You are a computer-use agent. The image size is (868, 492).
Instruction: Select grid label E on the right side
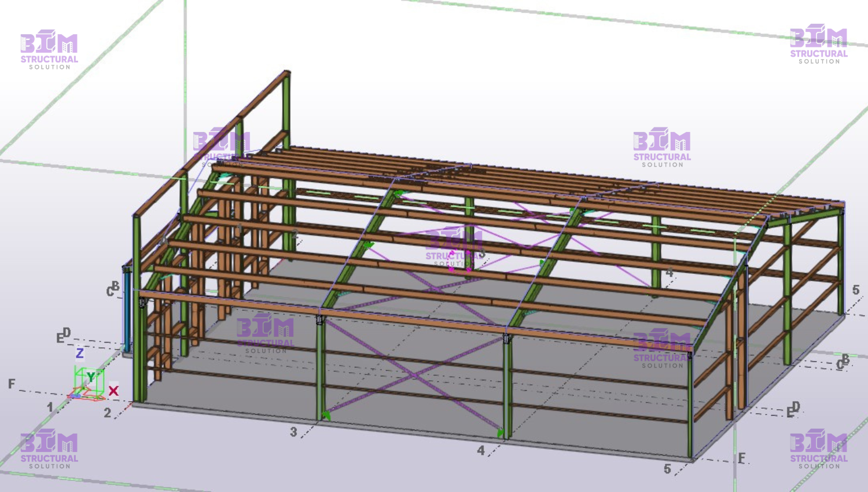click(790, 413)
